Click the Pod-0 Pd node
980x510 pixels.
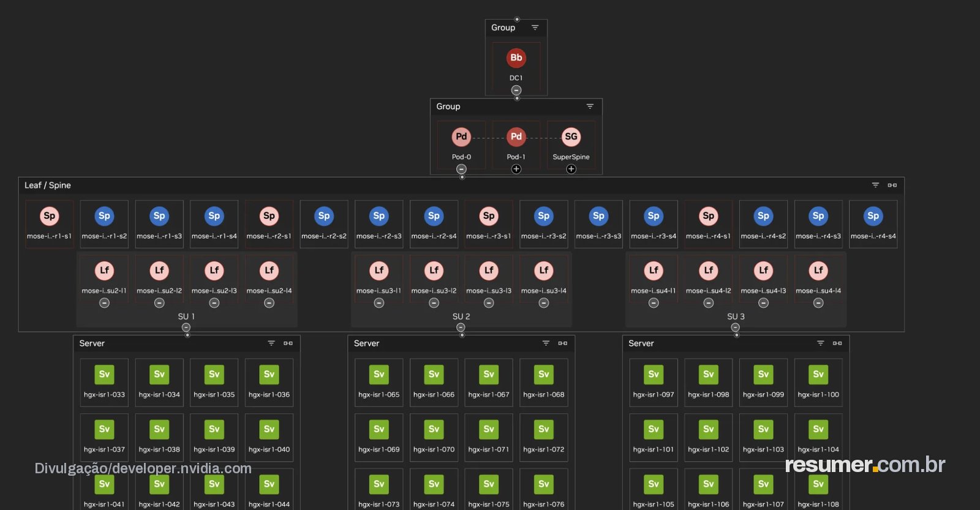point(461,137)
